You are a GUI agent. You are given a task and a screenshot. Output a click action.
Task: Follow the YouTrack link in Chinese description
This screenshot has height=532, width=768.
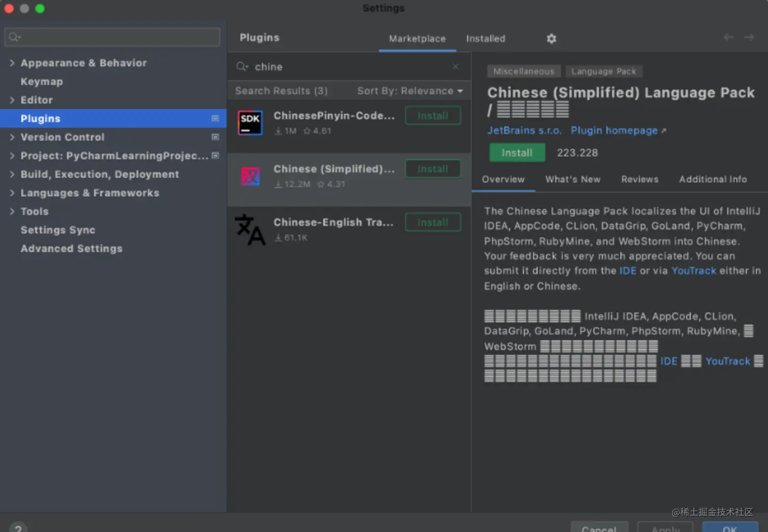[x=728, y=361]
